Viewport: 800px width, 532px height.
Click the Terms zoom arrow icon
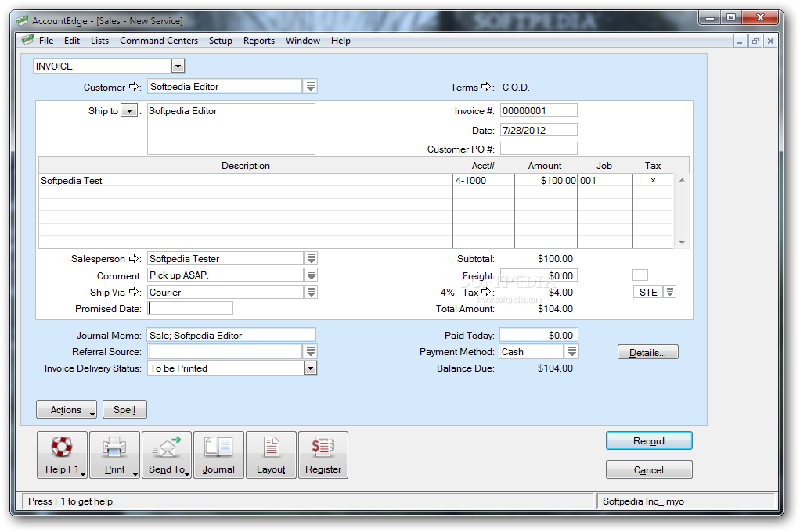click(x=486, y=87)
